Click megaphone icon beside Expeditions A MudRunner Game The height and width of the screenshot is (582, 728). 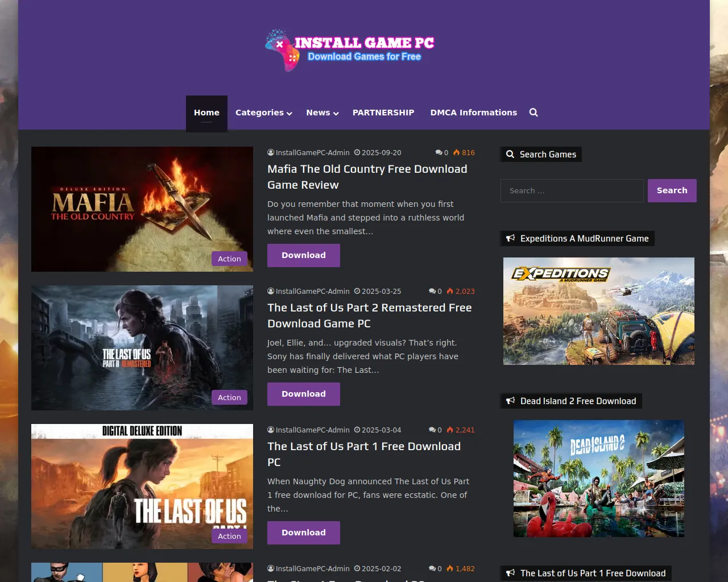510,238
